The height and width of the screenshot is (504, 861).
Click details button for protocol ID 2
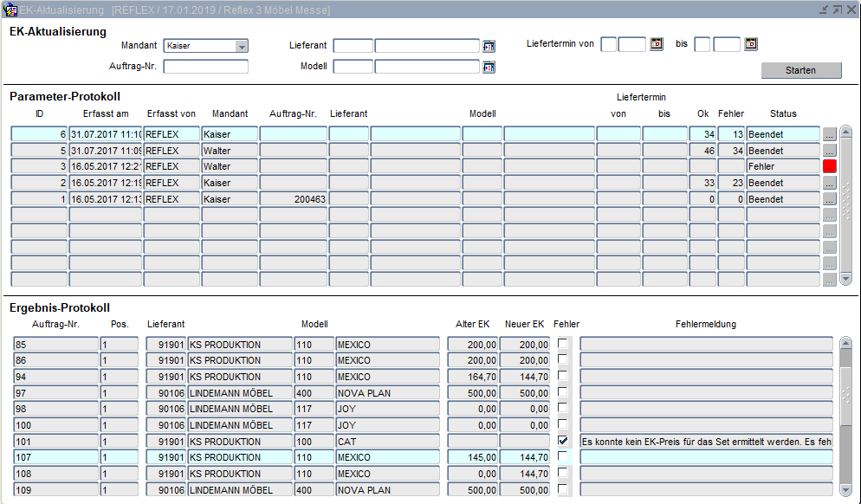830,183
